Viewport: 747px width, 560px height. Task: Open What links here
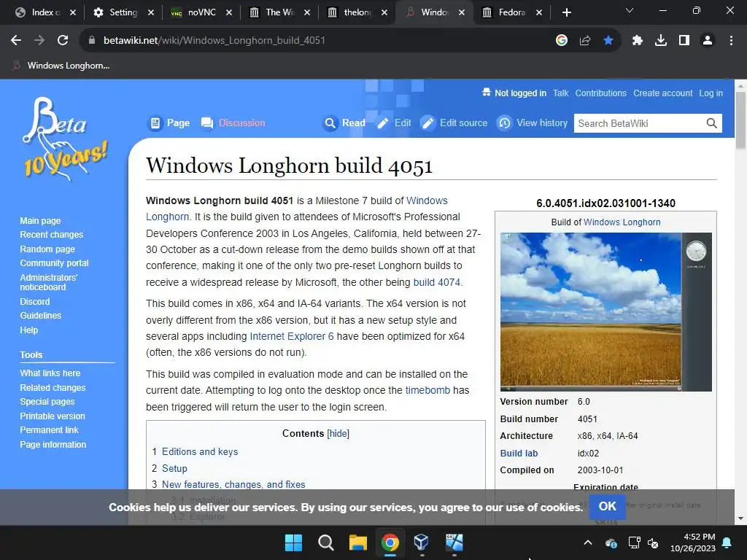50,373
